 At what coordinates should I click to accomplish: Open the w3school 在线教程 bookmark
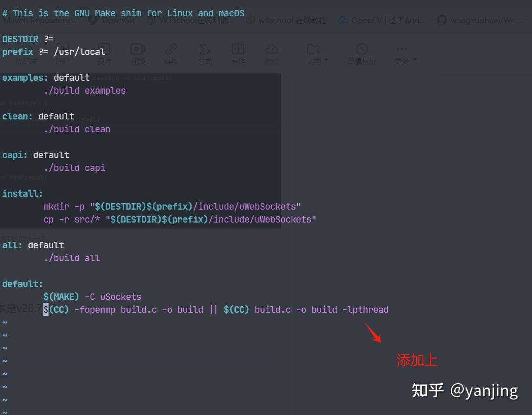[286, 20]
